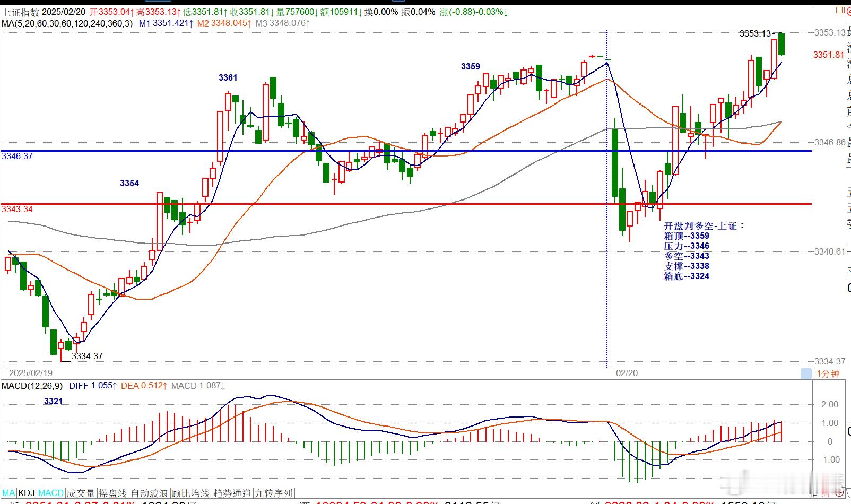Viewport: 851px width, 504px height.
Task: Open the 趋势通道 indicator tab
Action: 233,493
